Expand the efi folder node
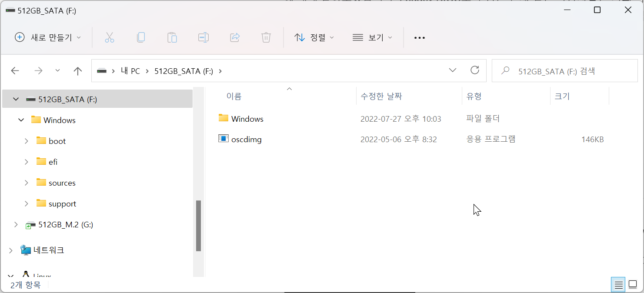Image resolution: width=644 pixels, height=293 pixels. click(x=27, y=162)
